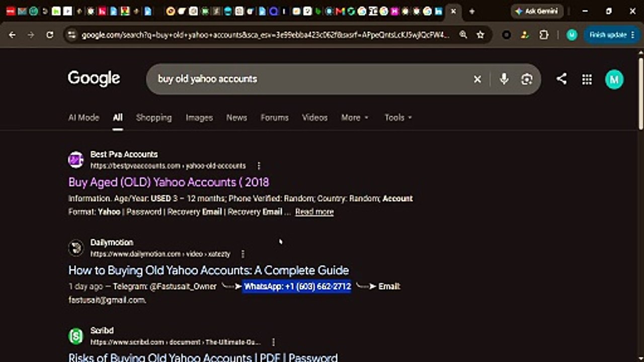The width and height of the screenshot is (644, 362).
Task: Click the scribd.com URL text
Action: coord(176,342)
